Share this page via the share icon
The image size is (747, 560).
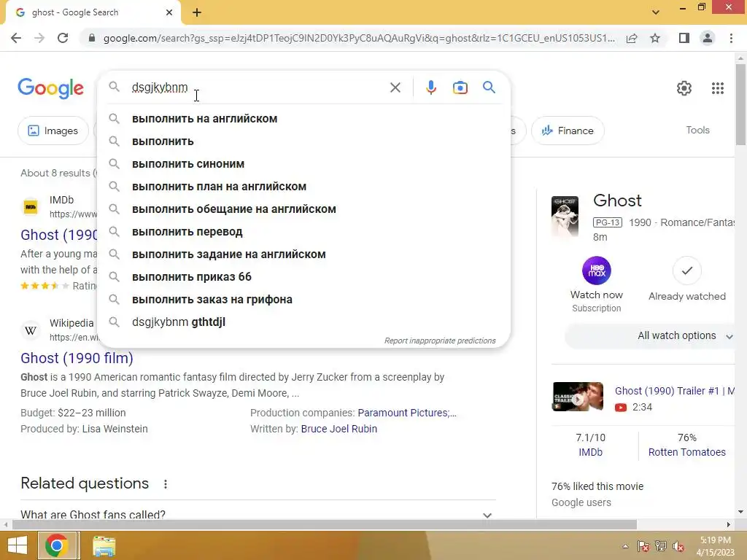click(x=632, y=38)
